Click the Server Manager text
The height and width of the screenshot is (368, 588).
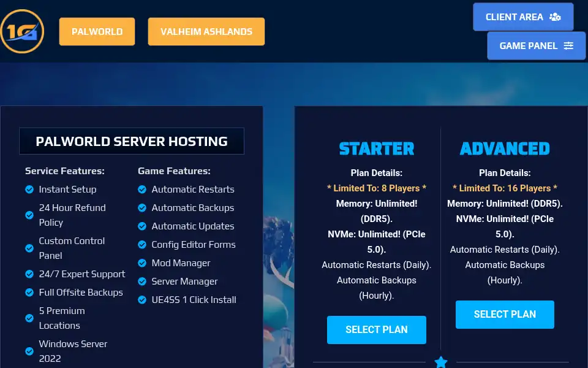184,282
